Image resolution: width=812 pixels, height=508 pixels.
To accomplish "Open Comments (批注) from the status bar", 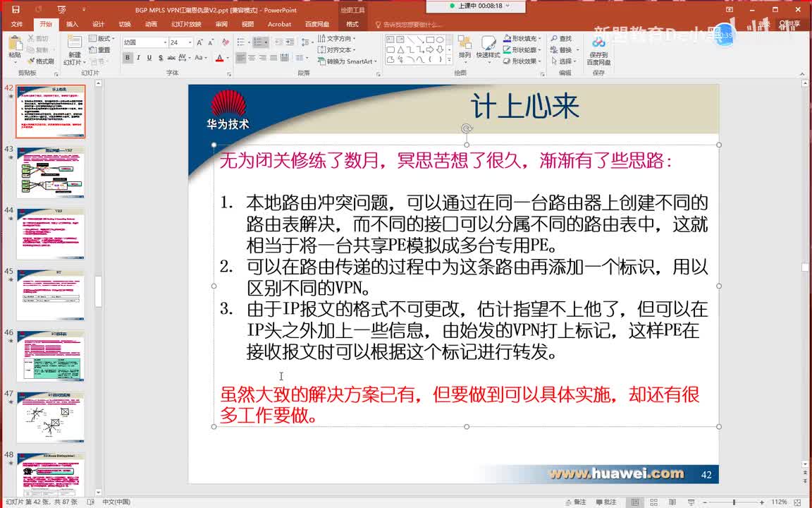I will click(x=606, y=502).
